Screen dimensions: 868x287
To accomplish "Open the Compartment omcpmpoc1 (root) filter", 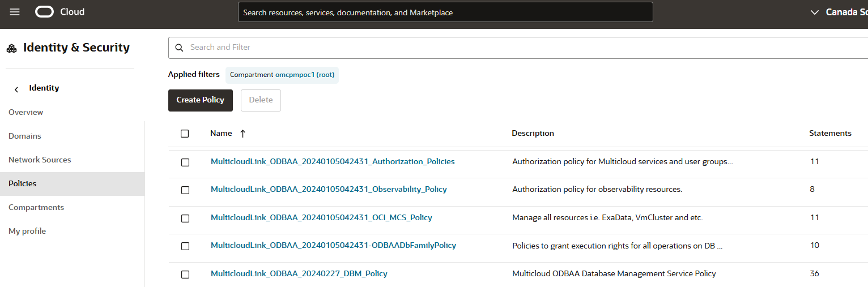I will click(282, 75).
